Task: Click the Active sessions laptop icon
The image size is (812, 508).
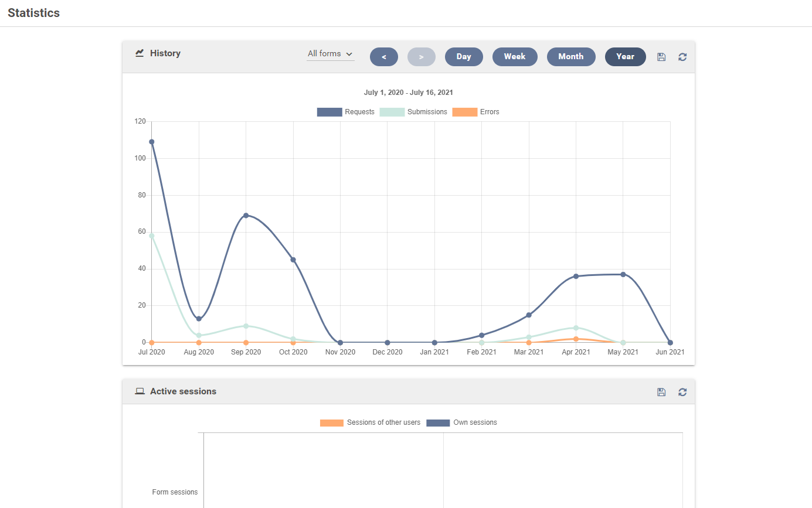Action: [140, 391]
